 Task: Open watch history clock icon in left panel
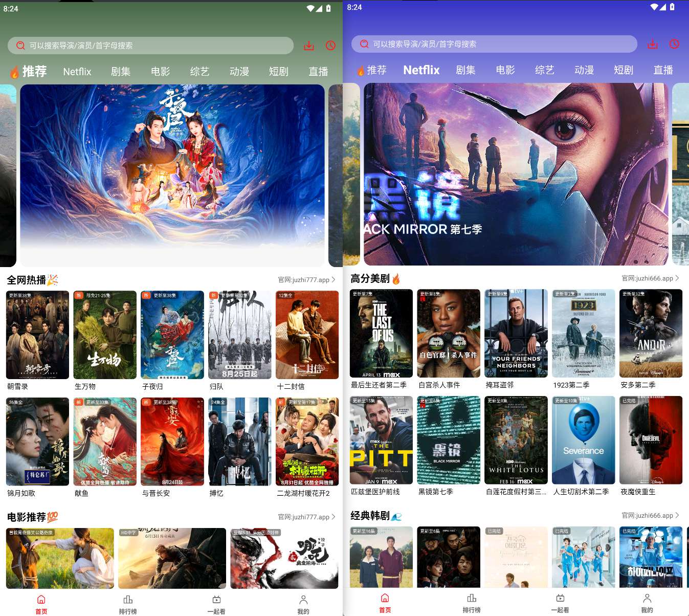331,46
